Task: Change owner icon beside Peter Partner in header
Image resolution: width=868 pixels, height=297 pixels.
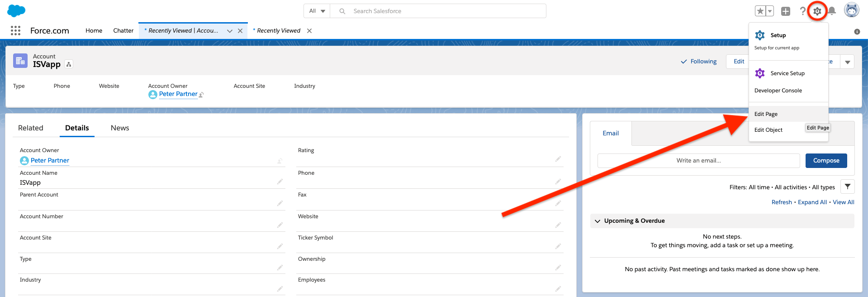Action: coord(201,95)
